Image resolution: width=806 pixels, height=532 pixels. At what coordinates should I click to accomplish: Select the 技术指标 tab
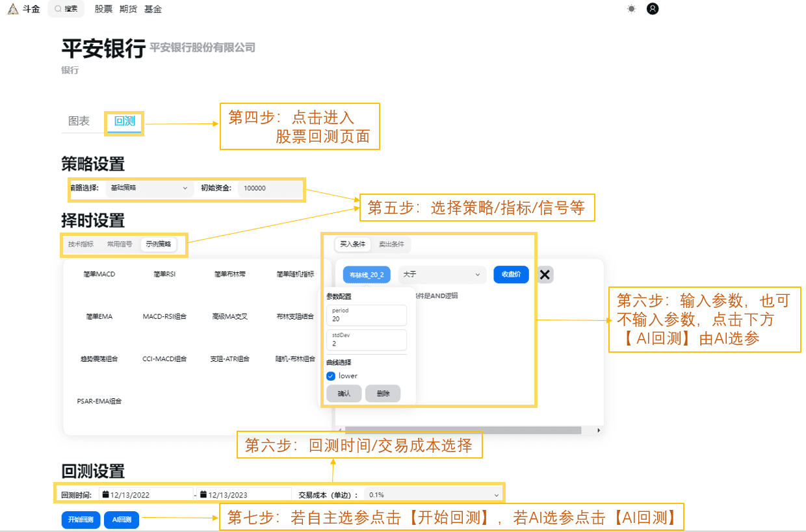[81, 244]
